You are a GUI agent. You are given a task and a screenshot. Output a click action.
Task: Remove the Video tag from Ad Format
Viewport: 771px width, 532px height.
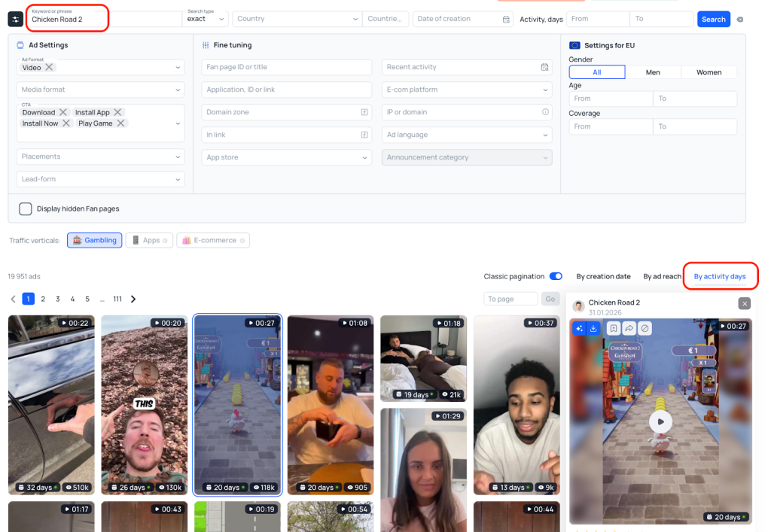point(49,67)
